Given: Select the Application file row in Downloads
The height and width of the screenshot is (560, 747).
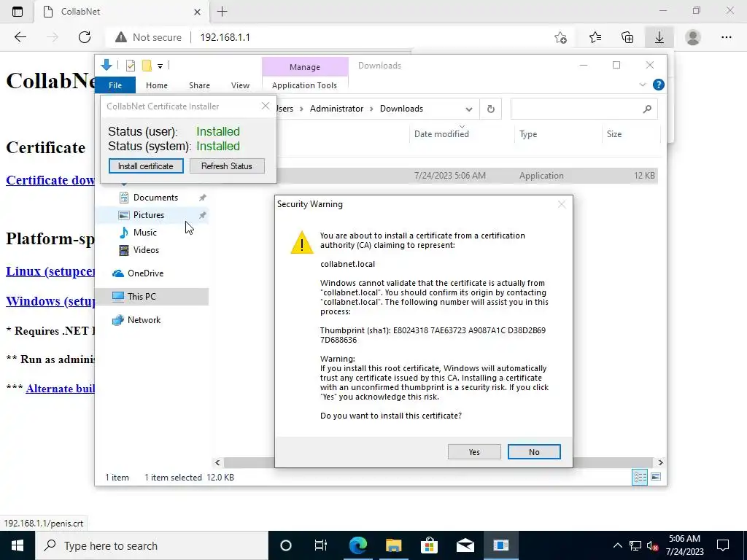Looking at the screenshot, I should [467, 176].
